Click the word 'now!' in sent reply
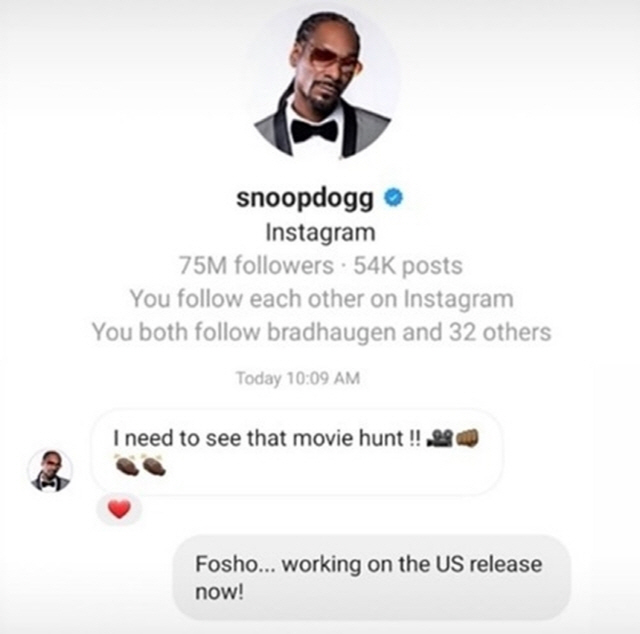Viewport: 640px width, 634px height. tap(219, 592)
